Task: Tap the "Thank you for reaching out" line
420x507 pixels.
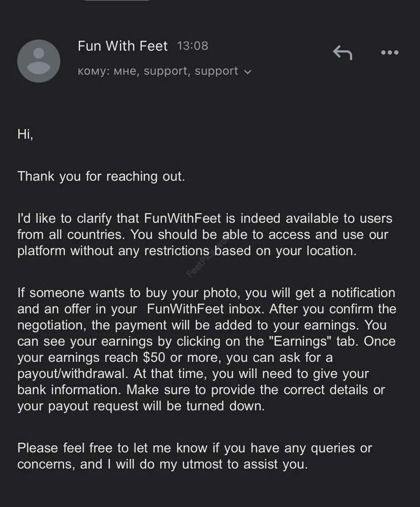Action: pos(101,177)
